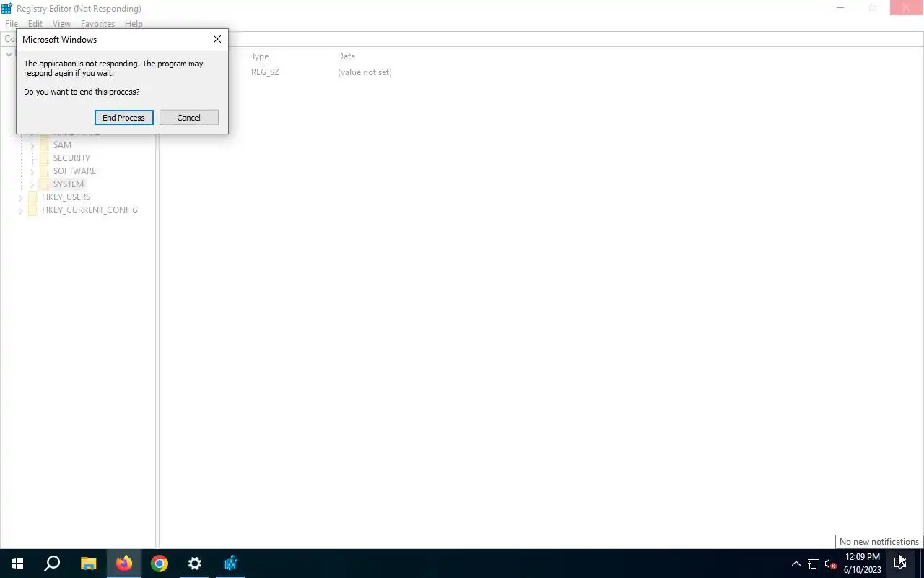Open the Favorites menu
This screenshot has height=578, width=924.
click(x=97, y=24)
